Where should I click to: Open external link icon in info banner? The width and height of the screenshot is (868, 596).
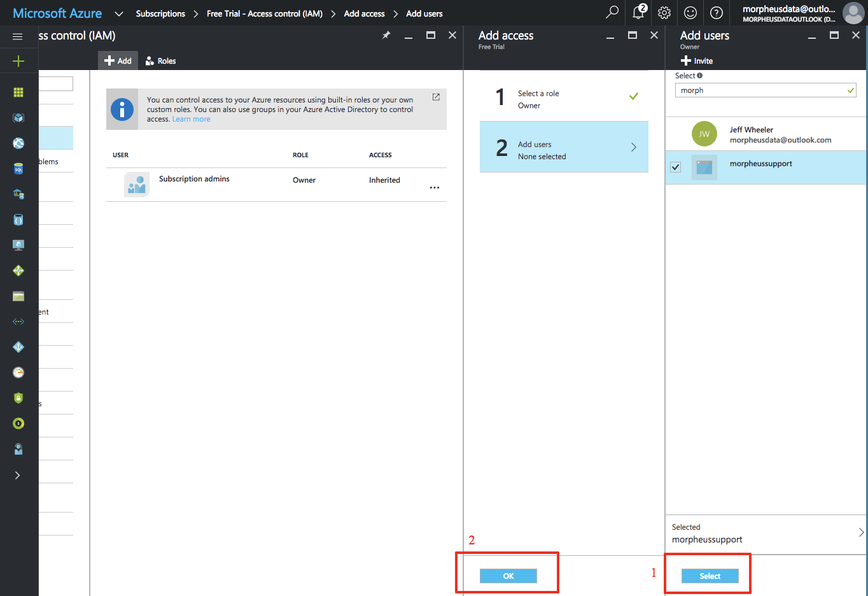436,97
